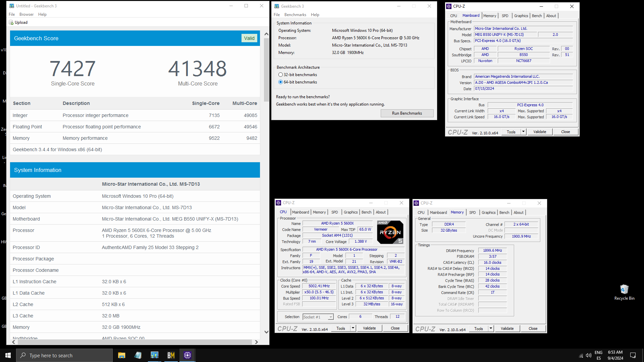Click scroll up arrow in Geekbench results
Screen dimensions: 644x362
[266, 34]
